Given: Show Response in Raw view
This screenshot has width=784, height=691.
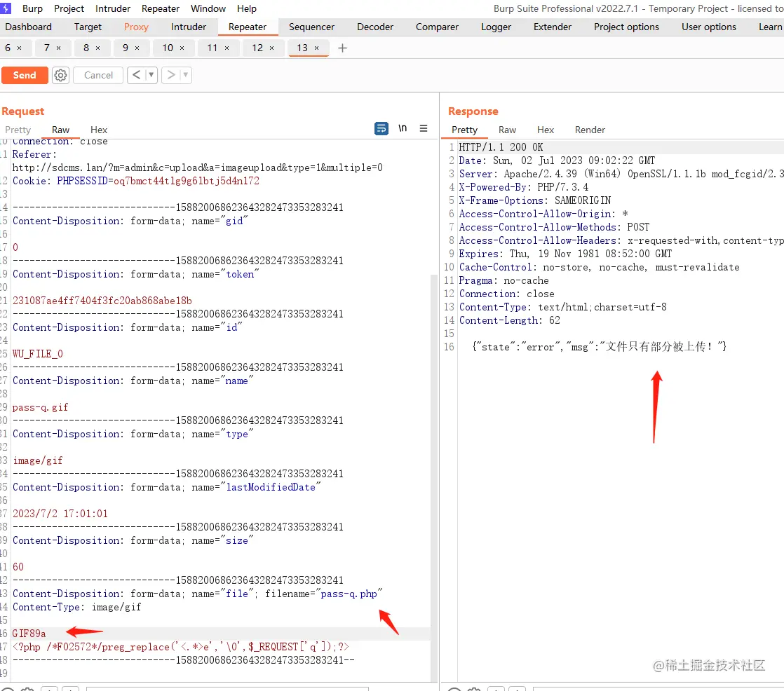Looking at the screenshot, I should (507, 130).
